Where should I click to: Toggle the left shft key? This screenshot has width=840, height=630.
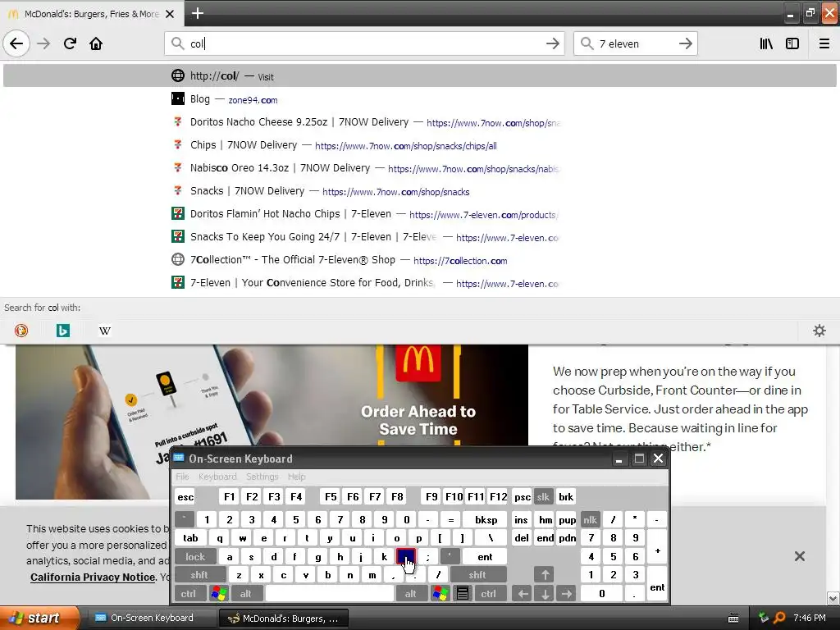click(199, 575)
